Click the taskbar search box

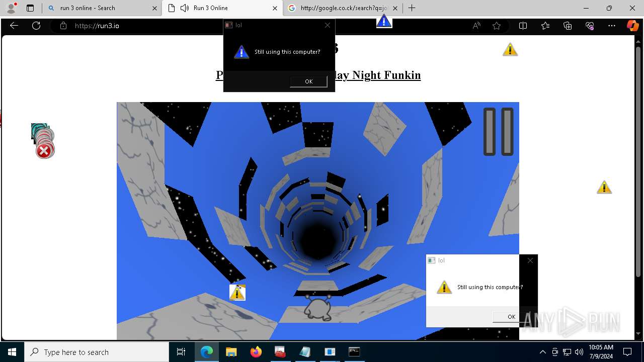tap(97, 352)
